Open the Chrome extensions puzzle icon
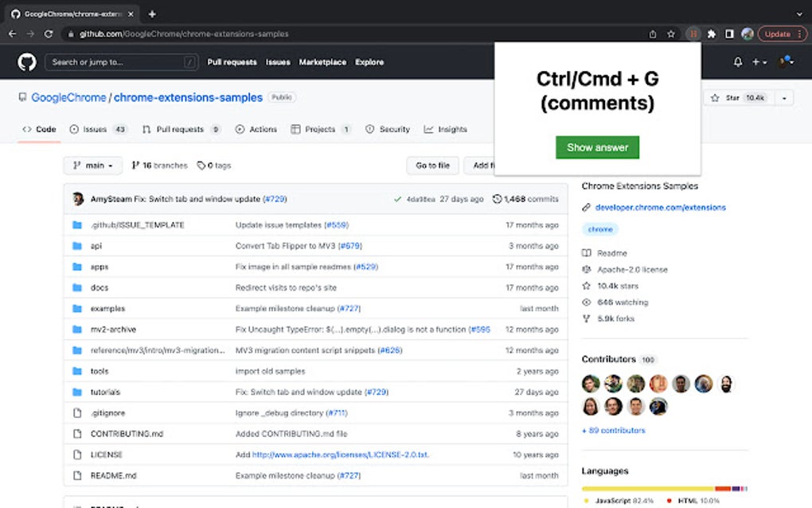Image resolution: width=812 pixels, height=508 pixels. click(x=712, y=34)
